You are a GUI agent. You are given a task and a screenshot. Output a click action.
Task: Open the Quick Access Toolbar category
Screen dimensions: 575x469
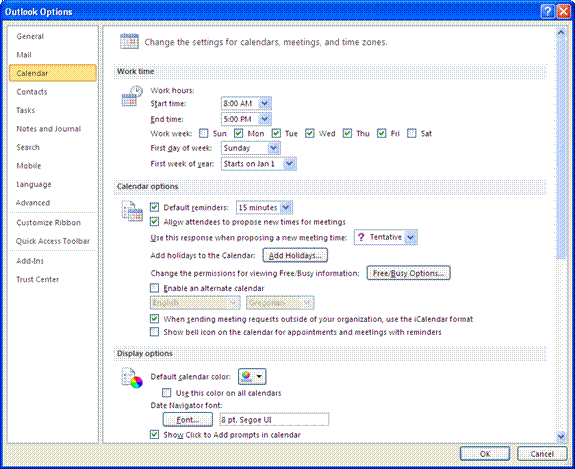point(53,241)
